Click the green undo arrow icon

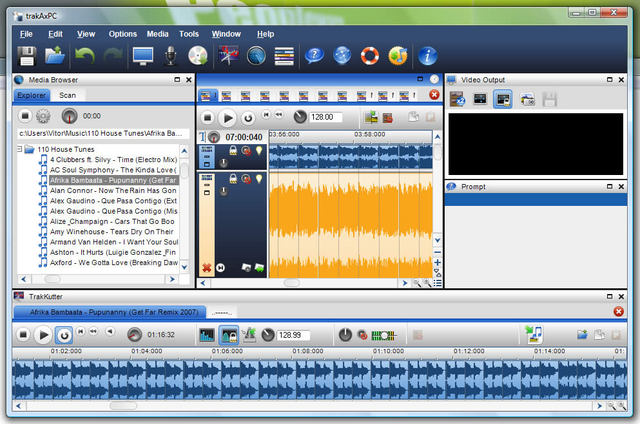click(86, 56)
